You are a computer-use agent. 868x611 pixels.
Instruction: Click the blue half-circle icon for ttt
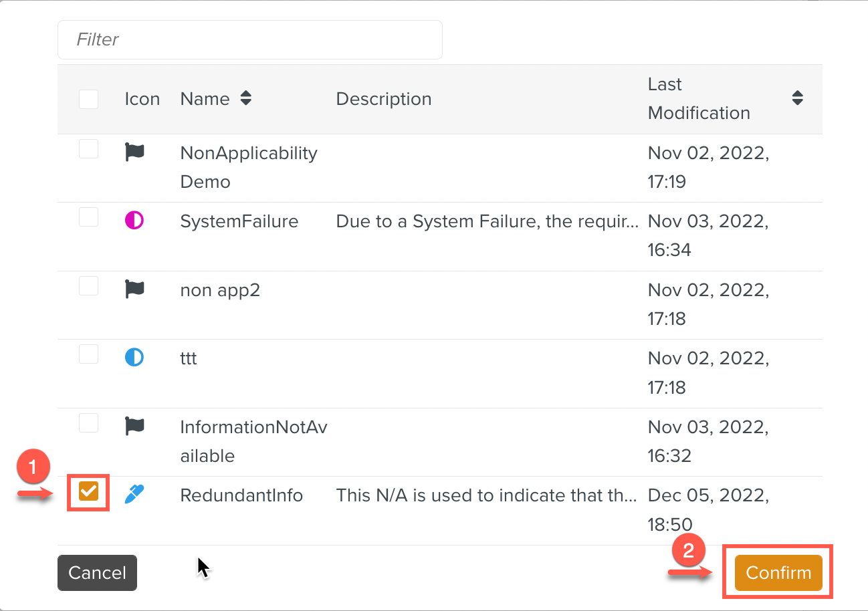point(134,358)
